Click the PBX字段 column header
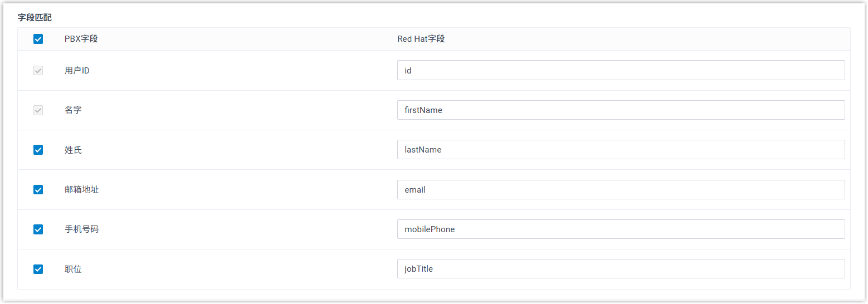The height and width of the screenshot is (304, 868). coord(81,39)
